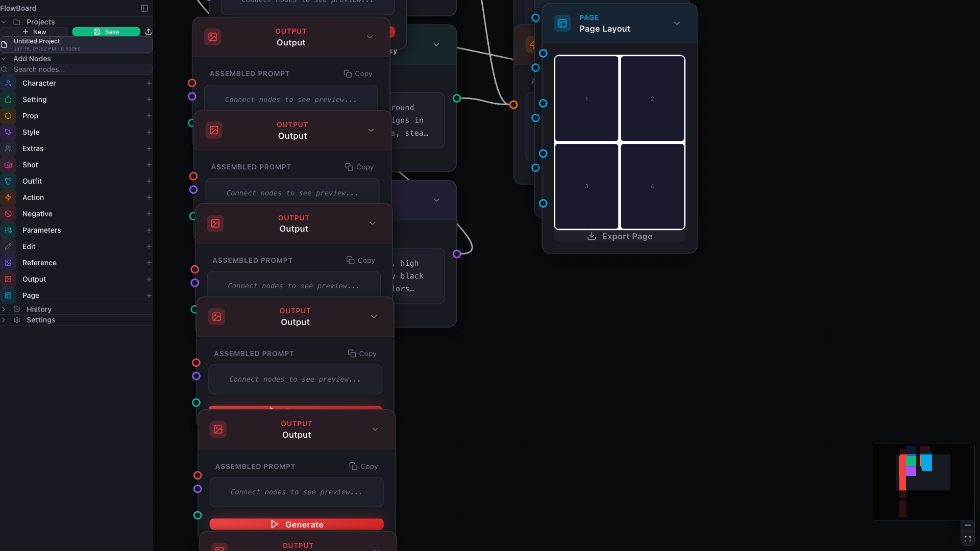Add a Parameters node with plus

(149, 230)
